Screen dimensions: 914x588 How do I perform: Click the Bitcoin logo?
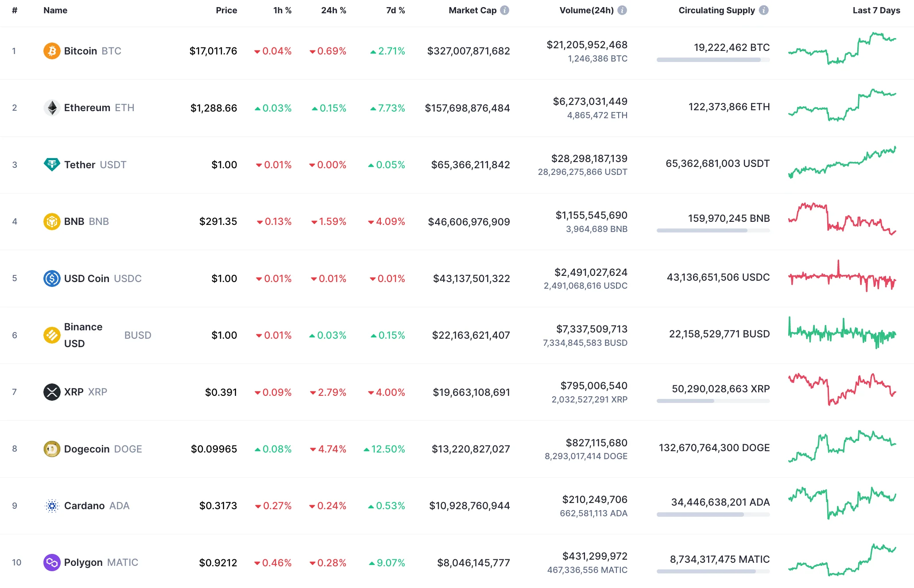click(52, 51)
